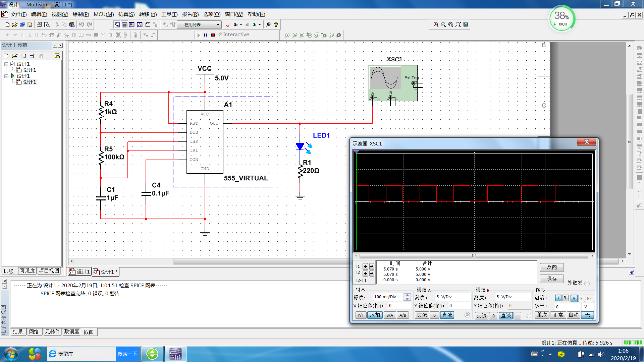The image size is (644, 362).
Task: Select the Channel B radio button
Action: pos(528,315)
